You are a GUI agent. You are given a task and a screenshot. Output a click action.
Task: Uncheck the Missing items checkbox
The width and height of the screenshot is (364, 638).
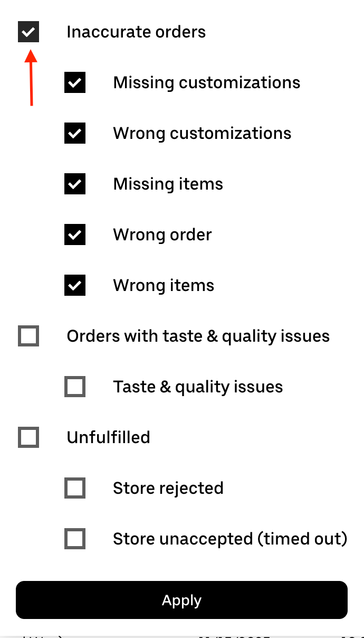[74, 184]
